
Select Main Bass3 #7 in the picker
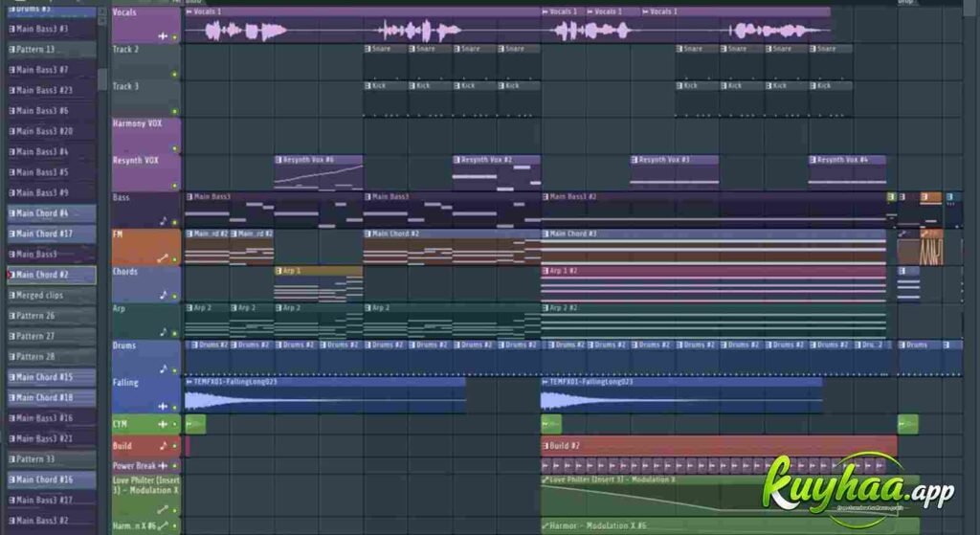[52, 70]
